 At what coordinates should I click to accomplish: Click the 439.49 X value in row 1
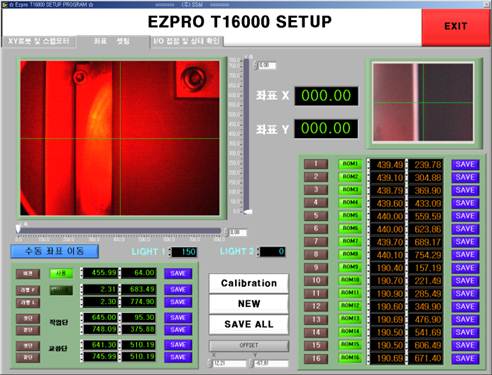tap(388, 165)
